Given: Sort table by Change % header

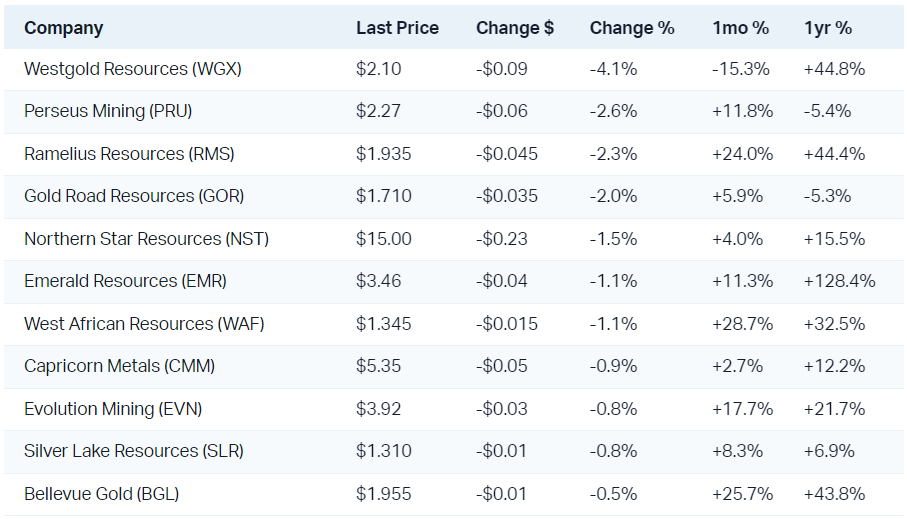Looking at the screenshot, I should tap(632, 28).
